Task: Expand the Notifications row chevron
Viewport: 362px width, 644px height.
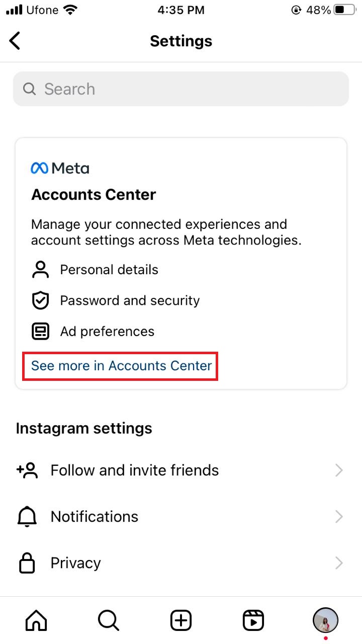Action: (339, 517)
